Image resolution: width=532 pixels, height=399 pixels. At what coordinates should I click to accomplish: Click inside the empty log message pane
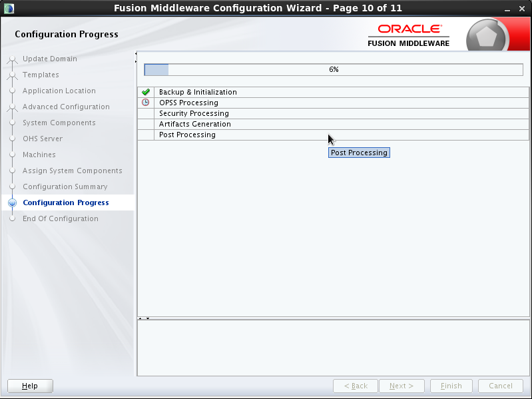coord(333,348)
